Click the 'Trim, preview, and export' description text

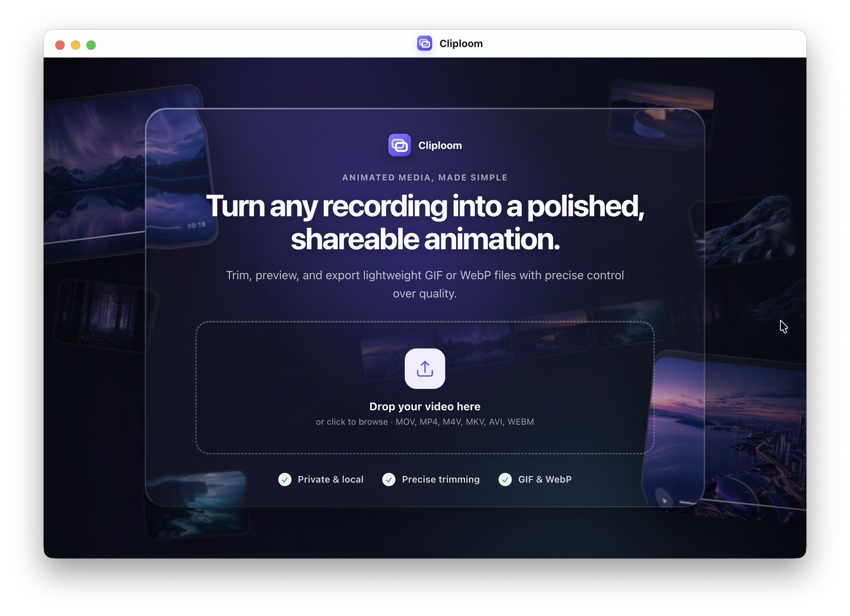coord(425,284)
